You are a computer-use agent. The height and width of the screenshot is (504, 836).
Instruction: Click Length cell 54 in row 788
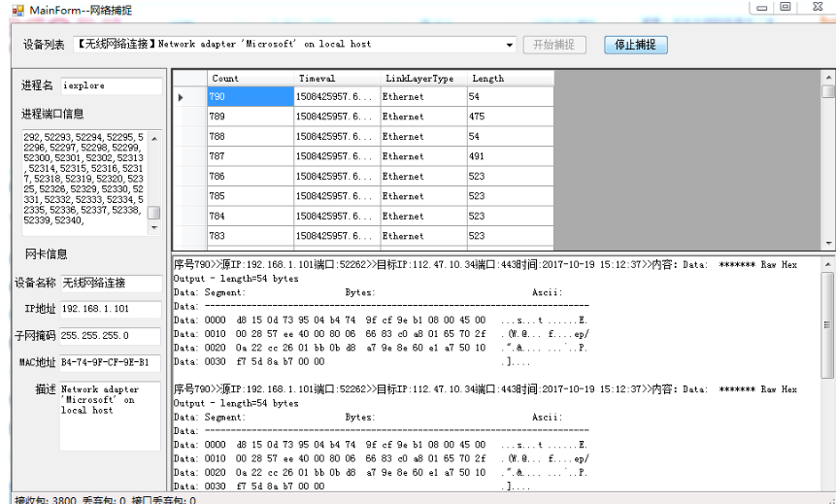tap(510, 137)
